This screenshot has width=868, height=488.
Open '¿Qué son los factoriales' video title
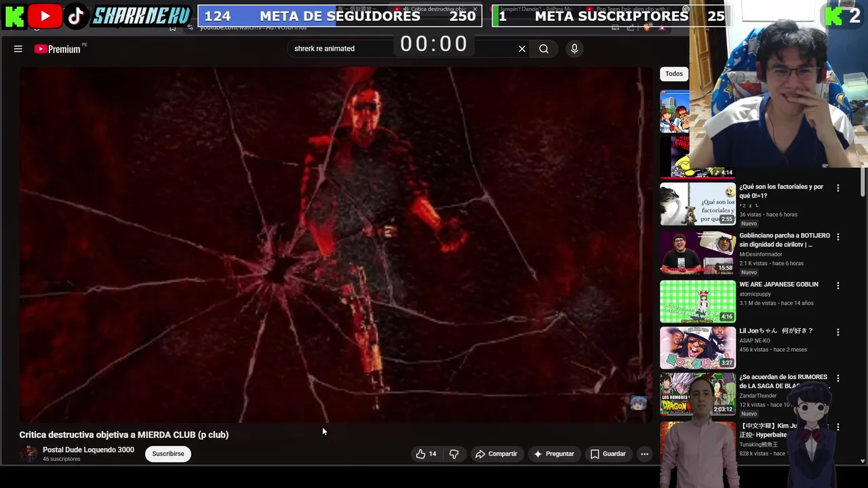781,191
